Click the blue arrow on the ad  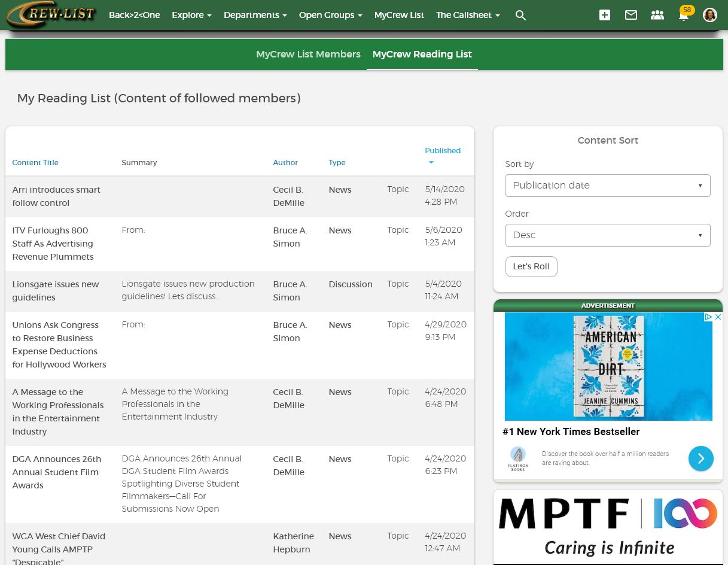point(700,458)
